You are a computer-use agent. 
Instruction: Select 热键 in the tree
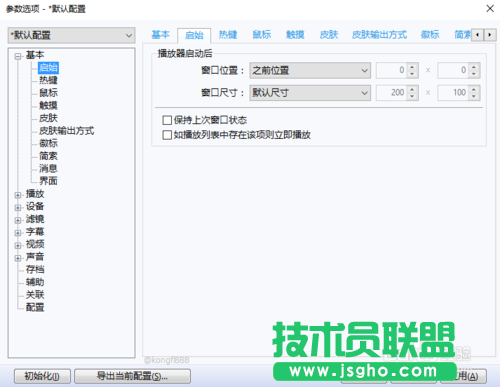(x=48, y=80)
